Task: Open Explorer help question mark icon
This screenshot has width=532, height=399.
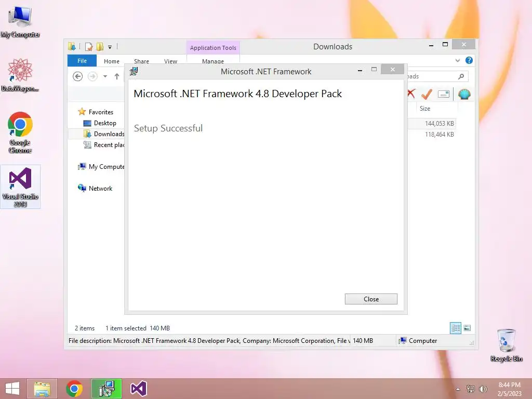Action: point(469,60)
